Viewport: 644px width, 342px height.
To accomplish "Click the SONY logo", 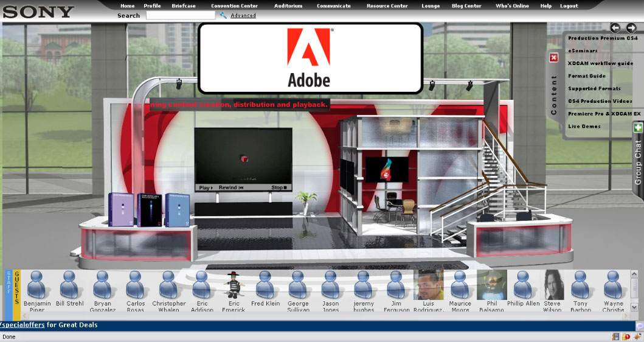I will 38,12.
